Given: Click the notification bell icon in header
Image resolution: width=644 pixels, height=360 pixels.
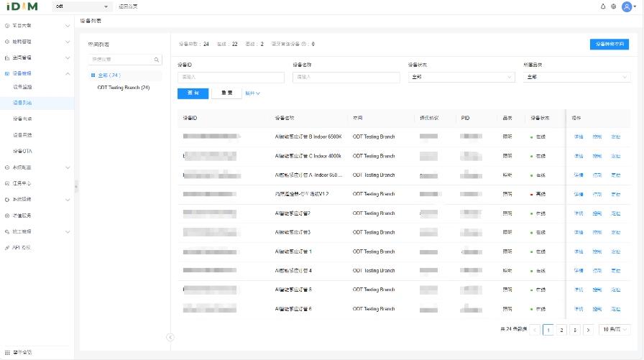Looking at the screenshot, I should click(x=603, y=6).
